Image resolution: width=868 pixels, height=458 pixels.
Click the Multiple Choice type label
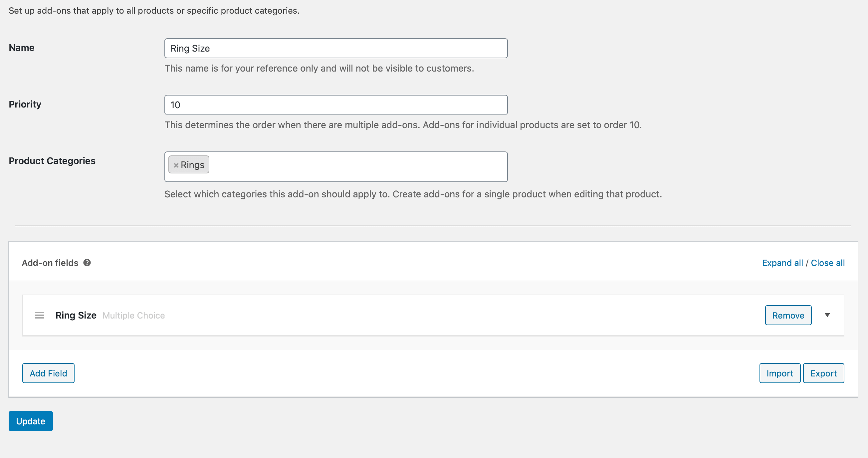tap(134, 316)
